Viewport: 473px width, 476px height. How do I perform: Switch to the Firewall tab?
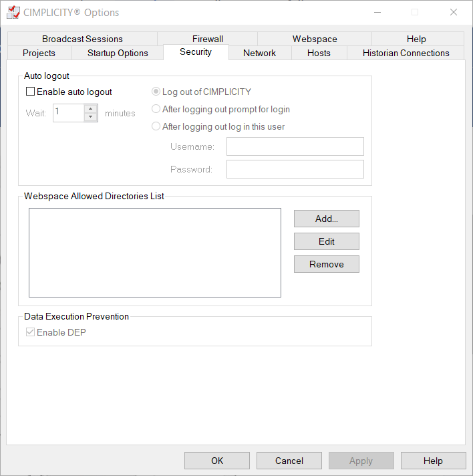click(x=208, y=39)
